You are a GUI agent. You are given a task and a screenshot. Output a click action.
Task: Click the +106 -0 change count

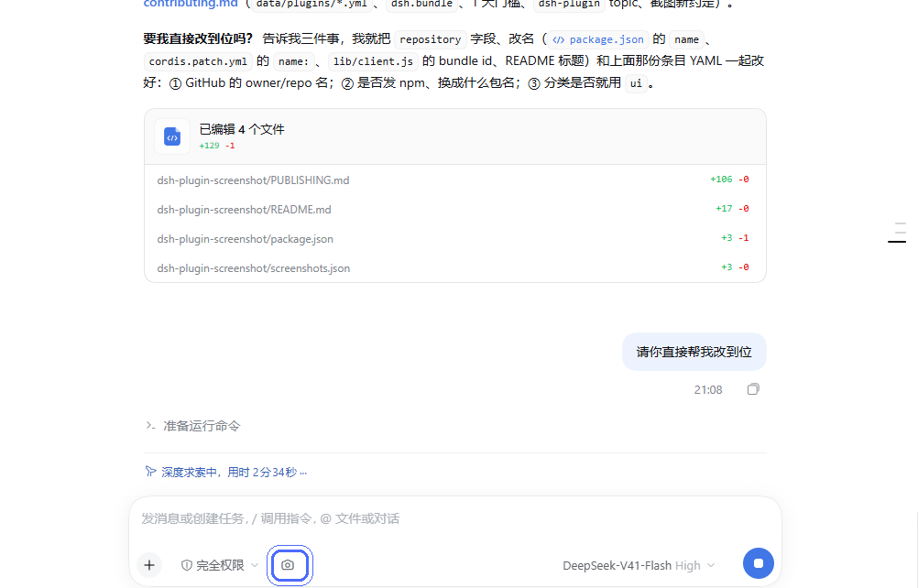click(x=729, y=180)
